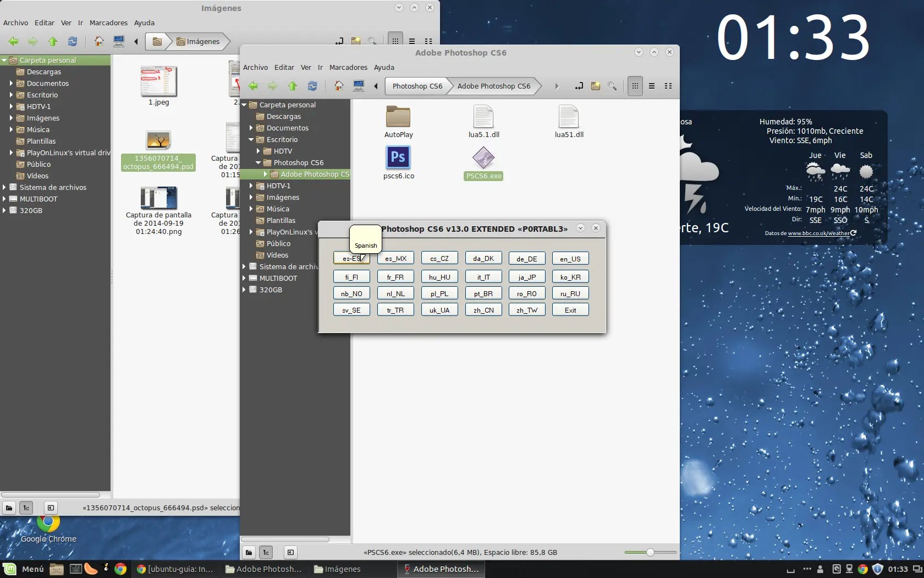Screen dimensions: 924x578
Task: Choose pt_BR language button
Action: pos(483,293)
